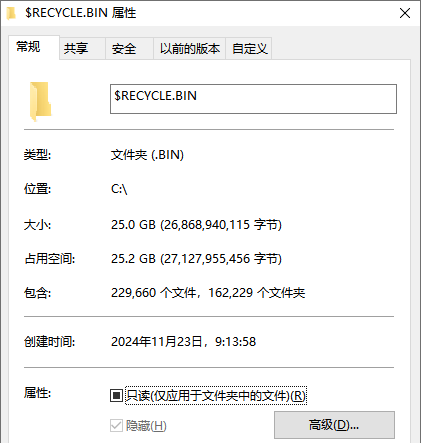Screen dimensions: 421x443
Task: Open the 安全 tab
Action: tap(129, 49)
